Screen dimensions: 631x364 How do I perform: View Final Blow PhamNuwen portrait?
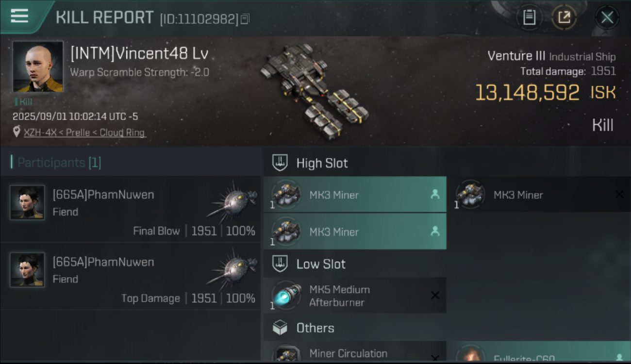[x=28, y=202]
